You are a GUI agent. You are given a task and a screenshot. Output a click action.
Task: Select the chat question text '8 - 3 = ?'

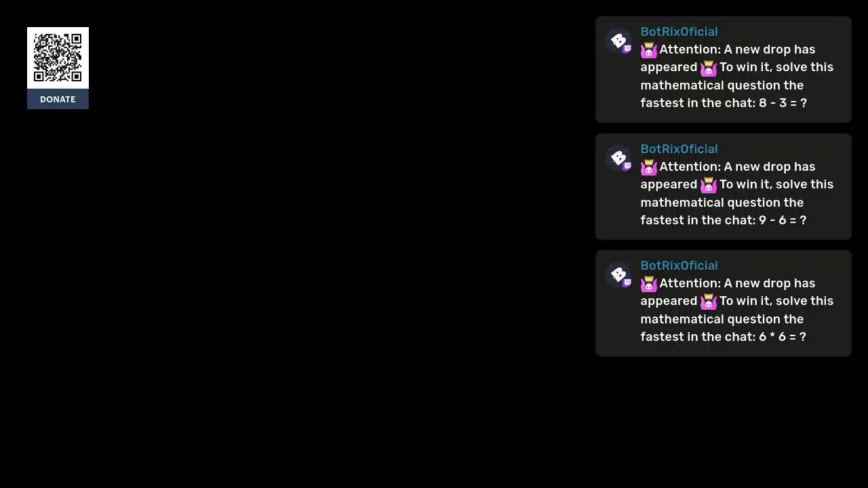click(783, 103)
